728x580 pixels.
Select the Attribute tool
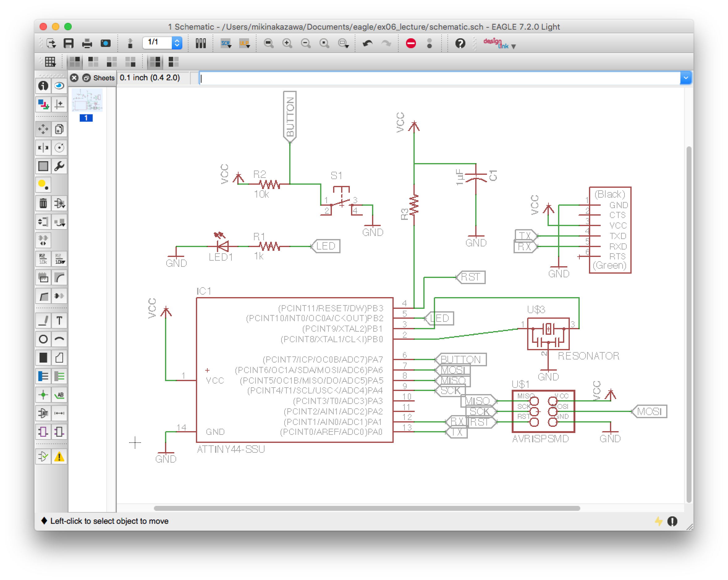coord(43,413)
